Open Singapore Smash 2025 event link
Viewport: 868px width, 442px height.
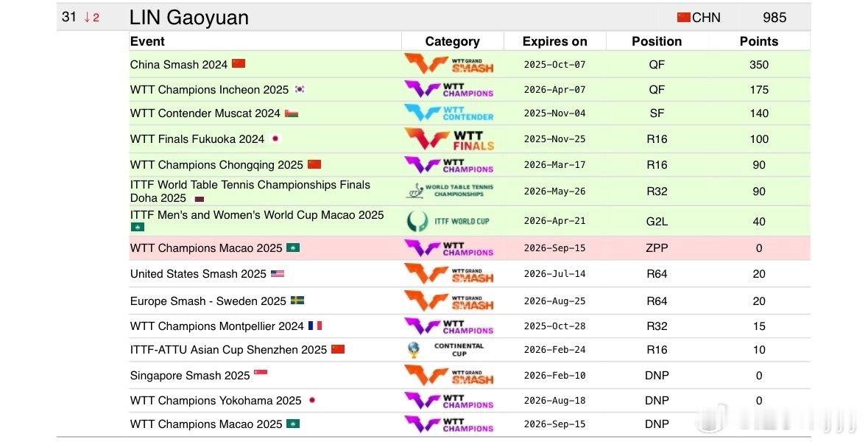190,376
